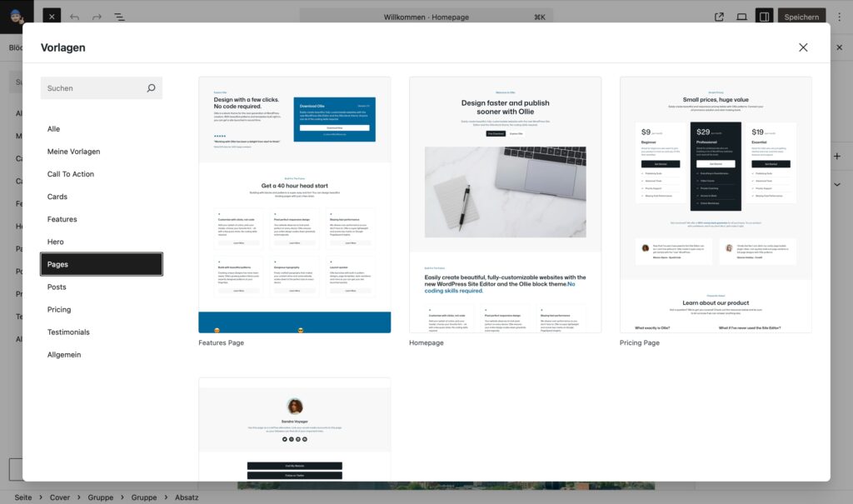Click the redo arrow in editor toolbar
The height and width of the screenshot is (504, 853).
(x=97, y=17)
